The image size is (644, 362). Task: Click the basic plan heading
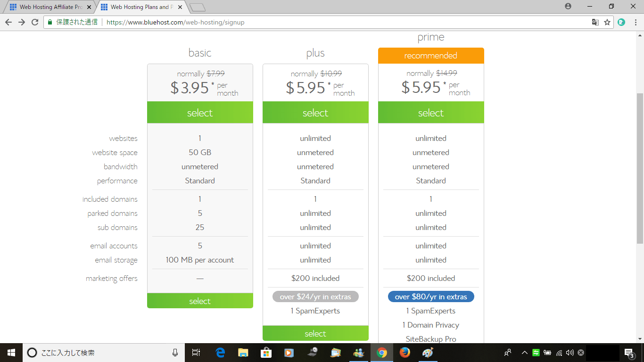click(200, 52)
